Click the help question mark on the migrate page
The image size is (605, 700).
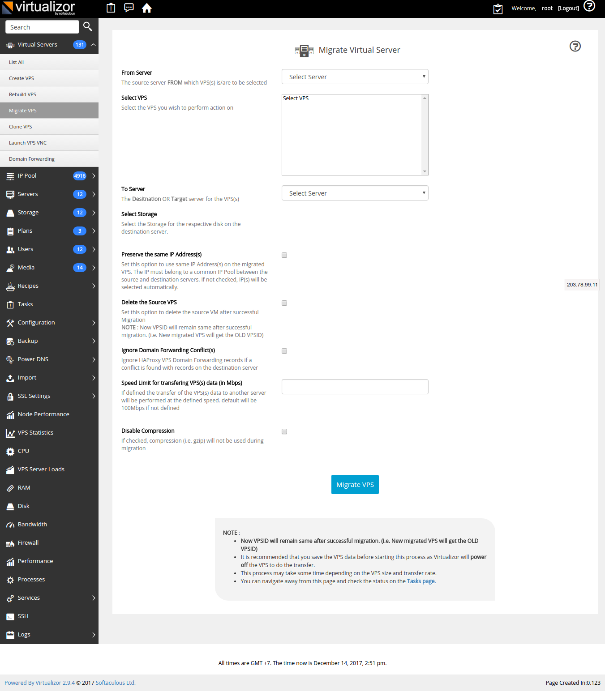[x=575, y=46]
